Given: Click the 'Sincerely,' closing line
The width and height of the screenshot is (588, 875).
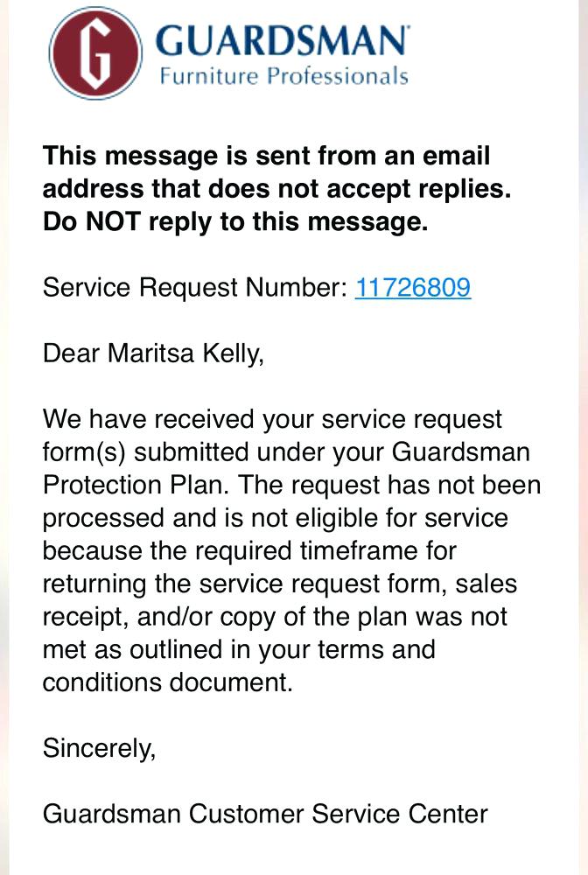Looking at the screenshot, I should coord(99,748).
